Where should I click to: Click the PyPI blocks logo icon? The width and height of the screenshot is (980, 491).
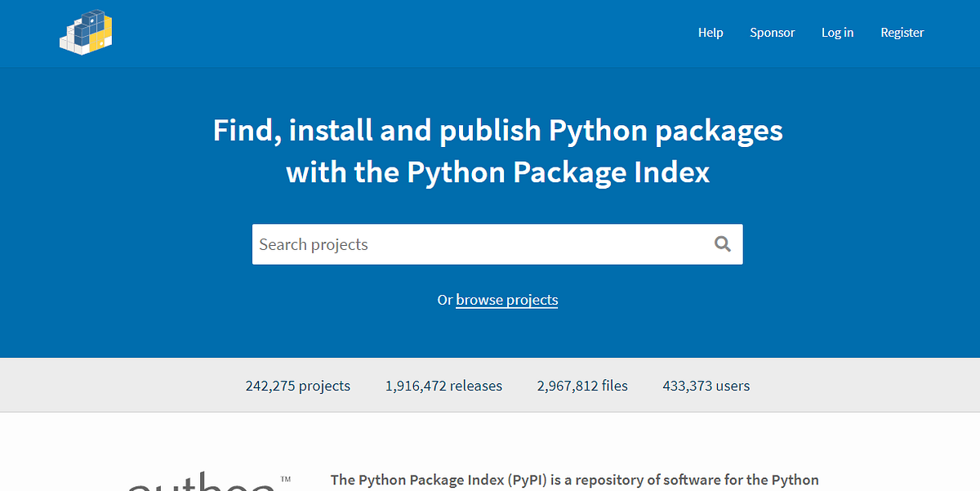[85, 32]
